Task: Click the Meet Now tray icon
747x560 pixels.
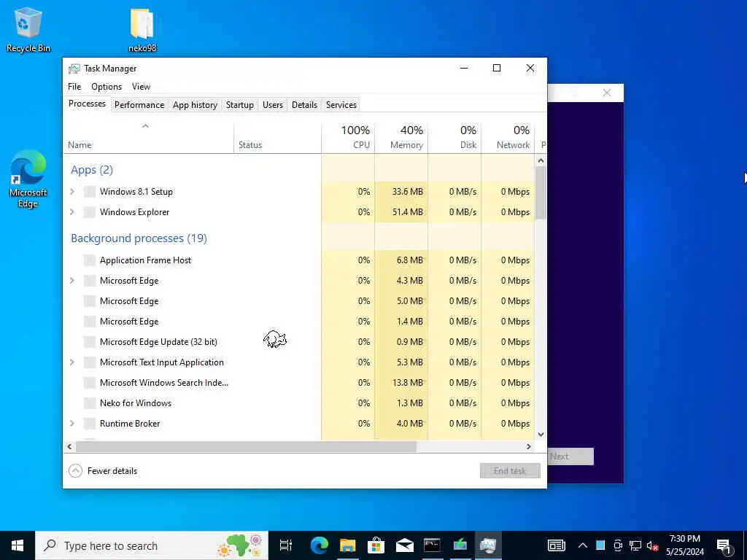Action: pyautogui.click(x=618, y=545)
